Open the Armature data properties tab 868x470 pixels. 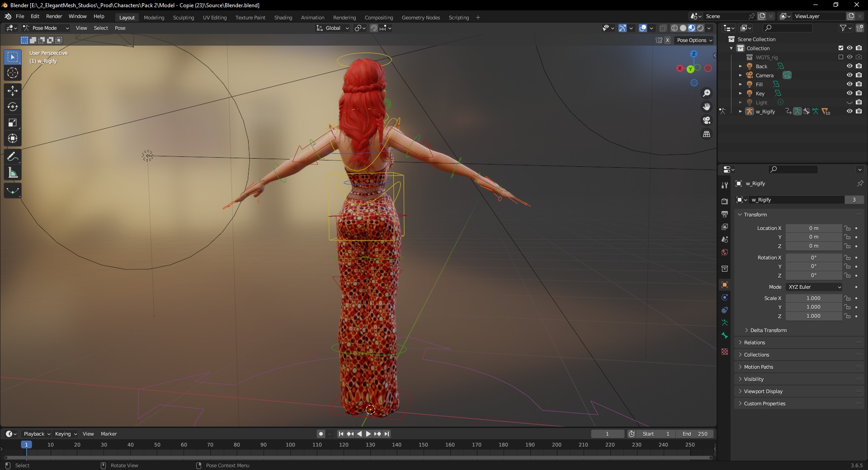pyautogui.click(x=725, y=323)
